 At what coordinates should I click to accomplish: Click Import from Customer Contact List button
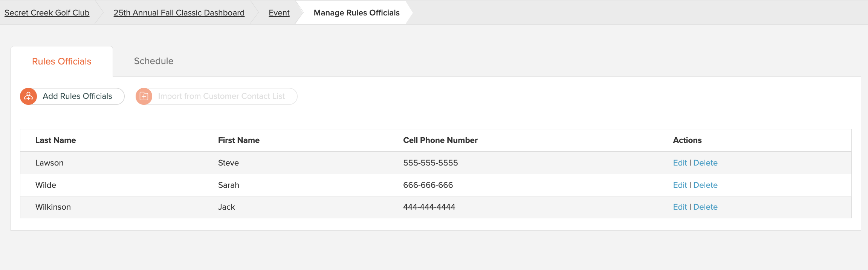pos(217,97)
